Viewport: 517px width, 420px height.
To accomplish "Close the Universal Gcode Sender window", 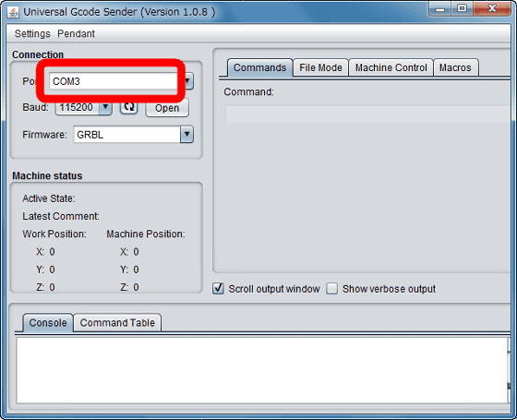I will click(x=492, y=9).
